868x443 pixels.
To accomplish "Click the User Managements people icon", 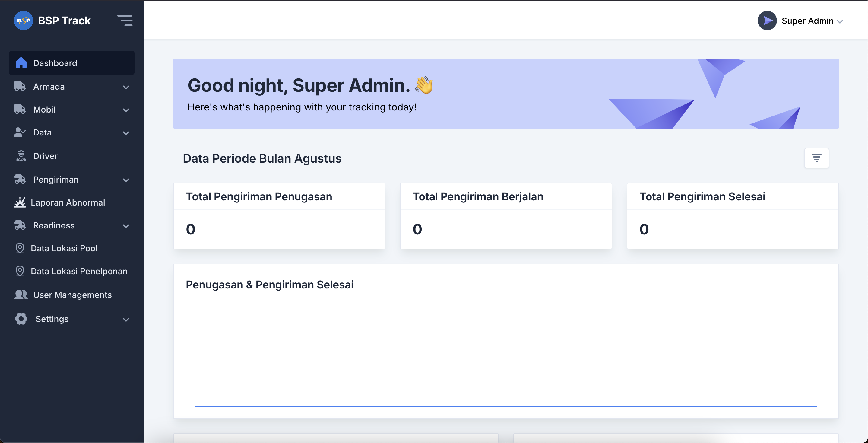I will 21,295.
